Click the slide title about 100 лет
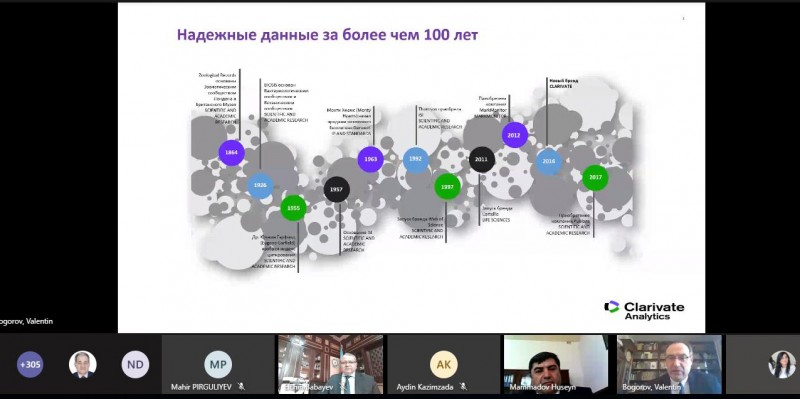800x399 pixels. click(x=328, y=35)
